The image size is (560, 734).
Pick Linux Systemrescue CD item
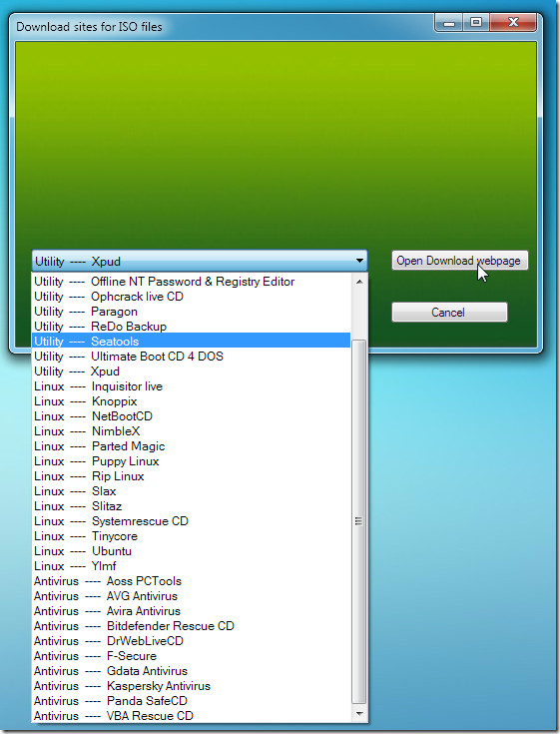coord(191,521)
